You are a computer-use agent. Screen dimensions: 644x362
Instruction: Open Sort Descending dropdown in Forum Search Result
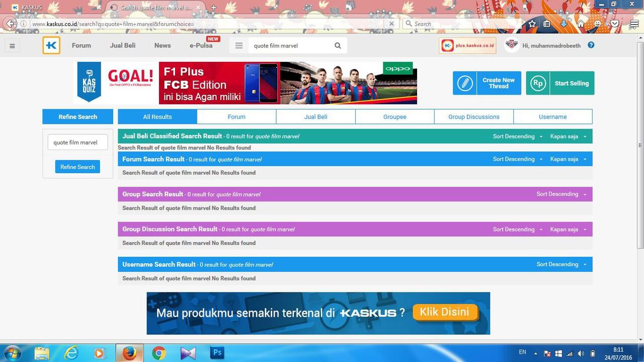(x=518, y=159)
